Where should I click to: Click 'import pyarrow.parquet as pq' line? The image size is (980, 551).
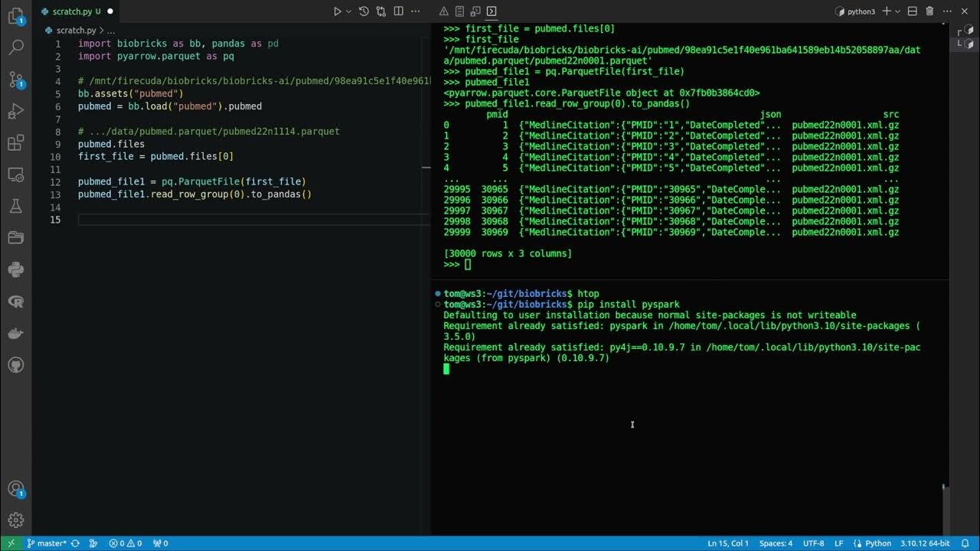[155, 56]
